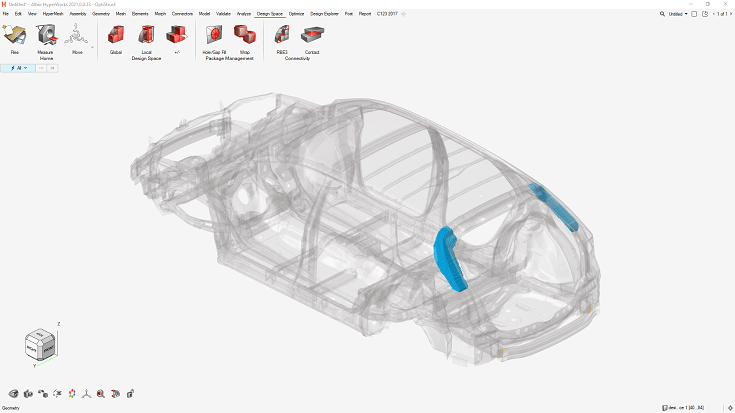Go to next page arrow
This screenshot has height=413, width=735.
(x=730, y=14)
